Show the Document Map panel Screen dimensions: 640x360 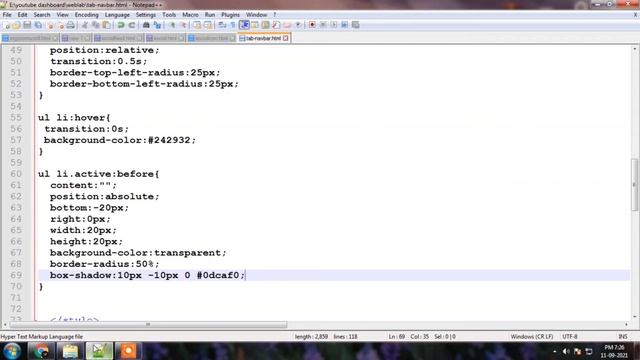[265, 25]
